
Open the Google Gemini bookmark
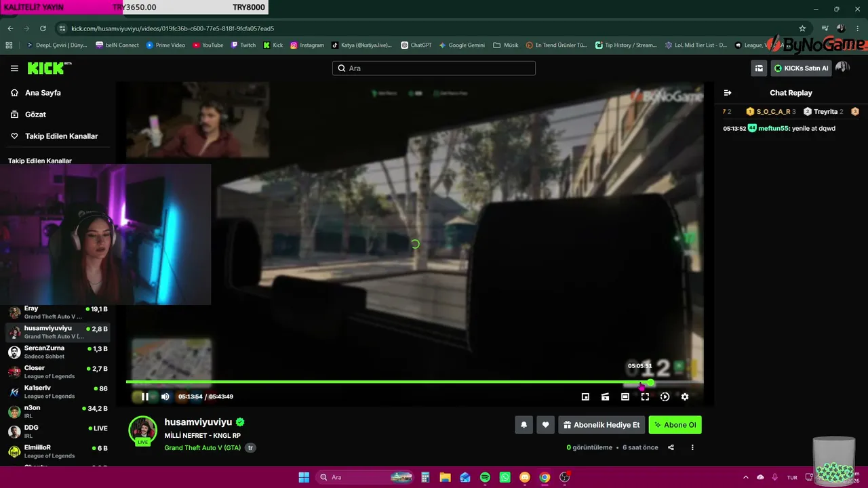click(462, 45)
